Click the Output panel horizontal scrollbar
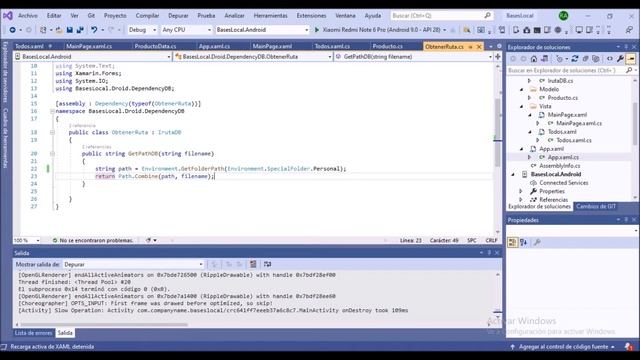Viewport: 640px width, 360px height. pos(104,325)
